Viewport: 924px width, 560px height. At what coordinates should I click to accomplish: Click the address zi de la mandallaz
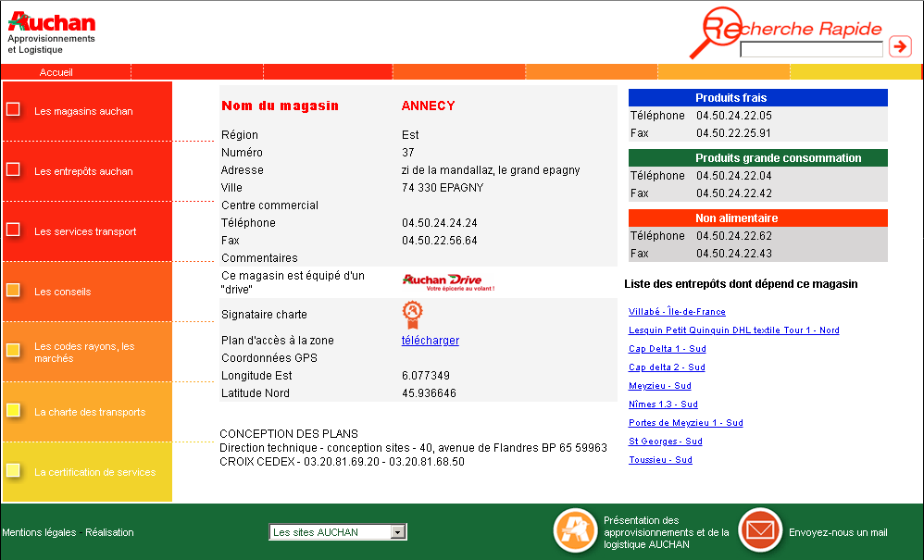[491, 170]
